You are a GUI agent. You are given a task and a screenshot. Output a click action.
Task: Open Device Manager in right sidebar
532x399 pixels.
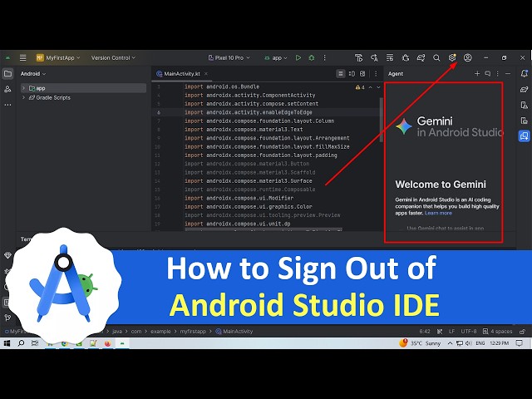coord(524,106)
